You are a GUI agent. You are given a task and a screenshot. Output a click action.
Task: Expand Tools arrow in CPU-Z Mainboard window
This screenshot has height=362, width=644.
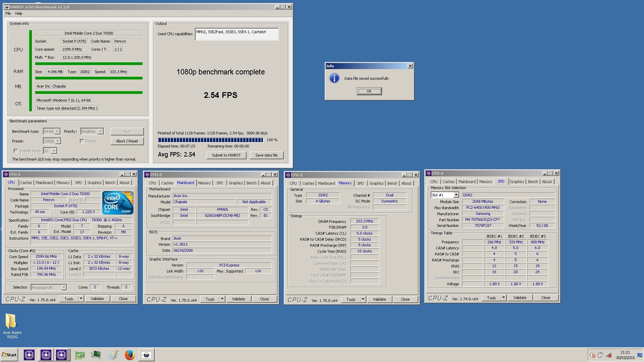222,299
